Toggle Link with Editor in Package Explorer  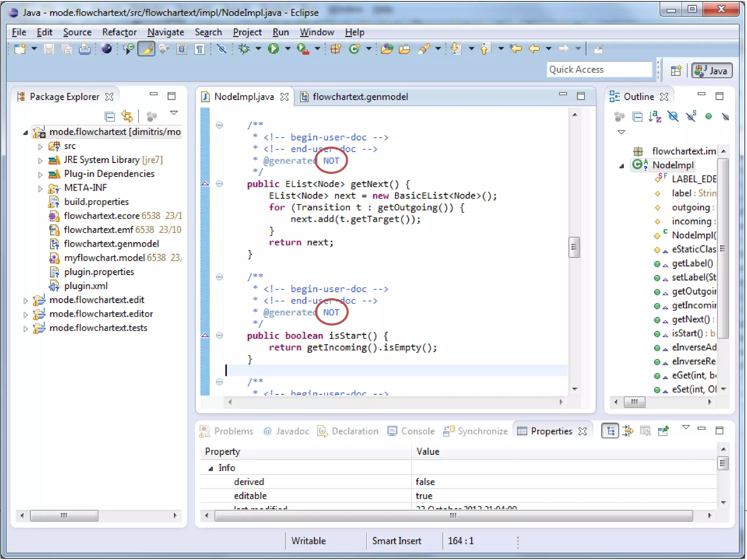point(127,117)
